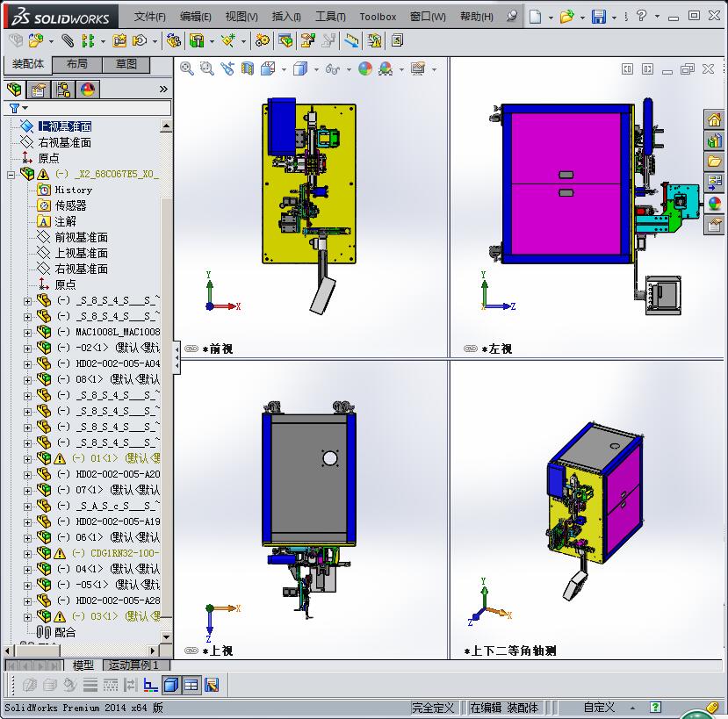Expand the CDG1RN32-100 component node
The height and width of the screenshot is (719, 728).
click(x=27, y=554)
